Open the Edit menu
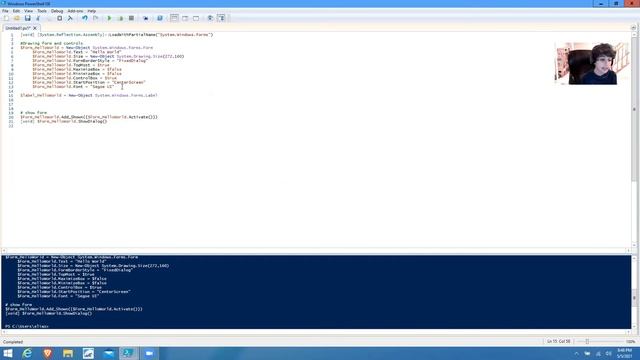Screen dimensions: 640x360 [16, 11]
